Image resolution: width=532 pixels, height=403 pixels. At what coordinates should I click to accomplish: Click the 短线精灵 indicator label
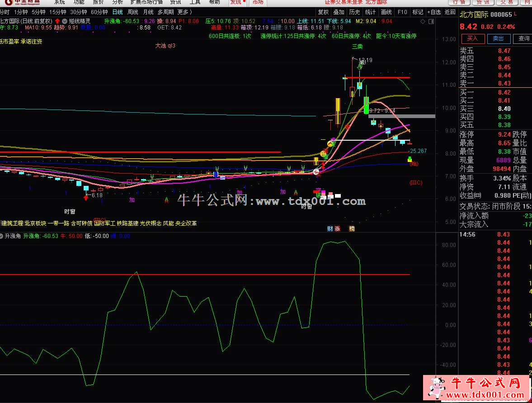(80, 21)
